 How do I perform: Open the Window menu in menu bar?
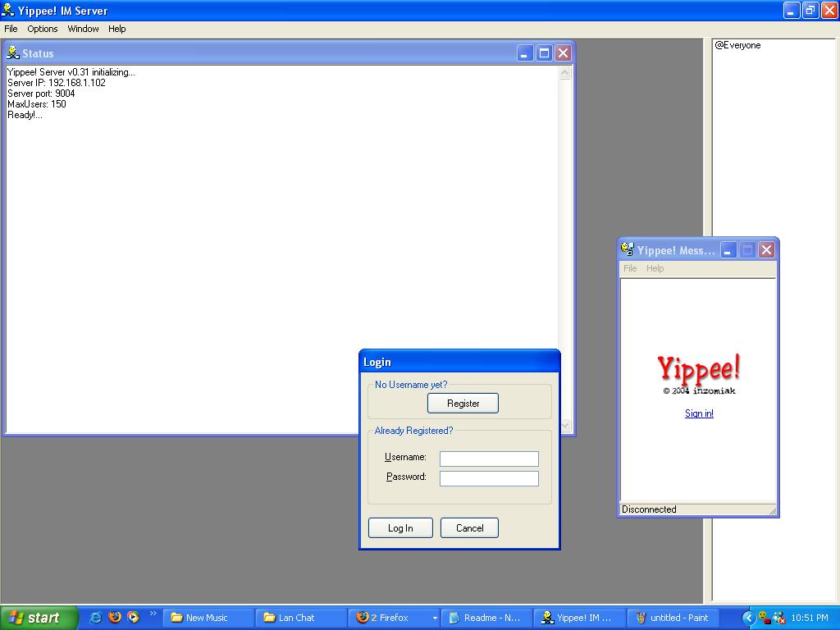click(x=83, y=29)
